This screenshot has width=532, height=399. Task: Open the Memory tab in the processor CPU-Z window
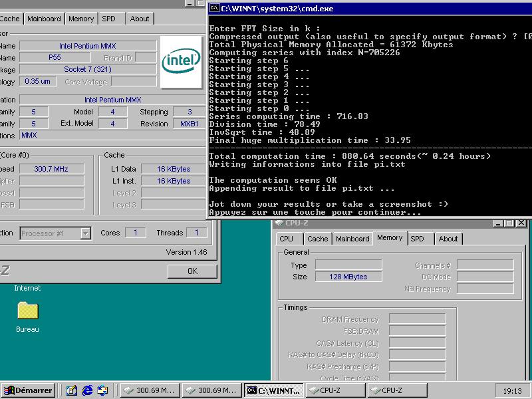click(x=81, y=19)
